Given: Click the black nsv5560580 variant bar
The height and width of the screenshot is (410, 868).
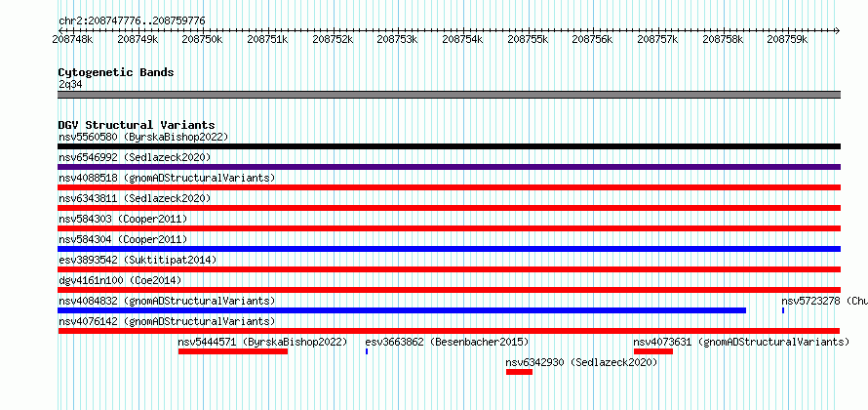Looking at the screenshot, I should click(449, 146).
